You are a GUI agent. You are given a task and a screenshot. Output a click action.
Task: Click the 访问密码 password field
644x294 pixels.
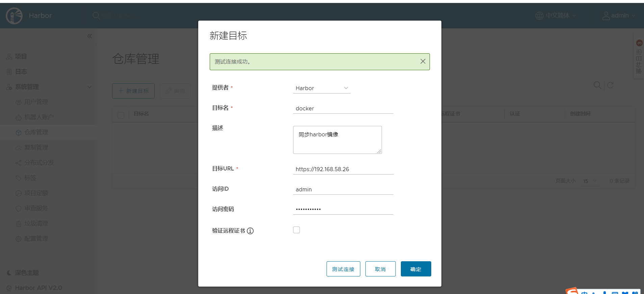click(343, 209)
